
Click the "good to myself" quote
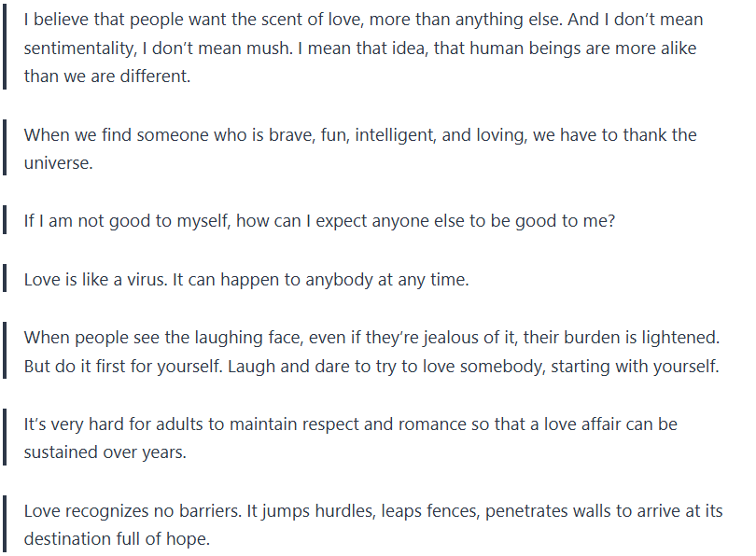tap(319, 223)
